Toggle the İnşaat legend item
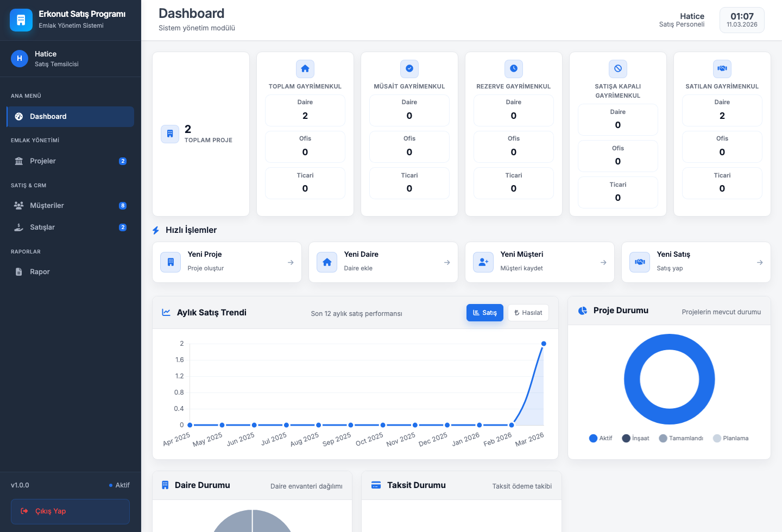This screenshot has width=782, height=532. tap(635, 439)
